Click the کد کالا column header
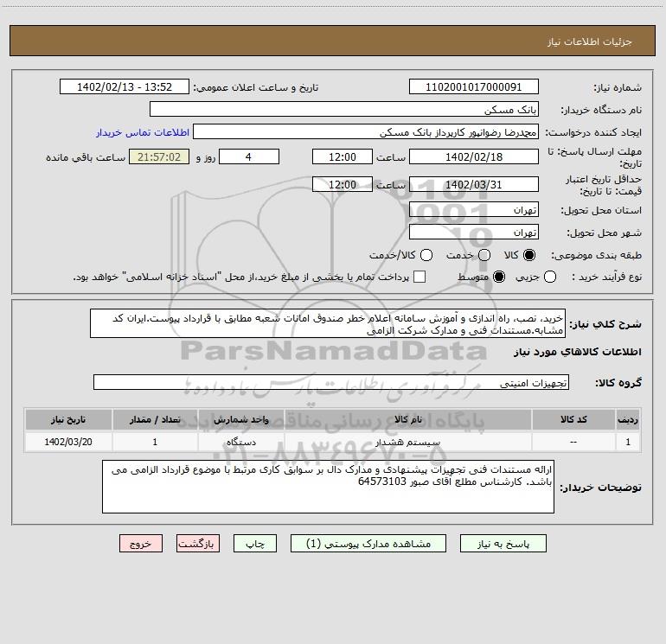This screenshot has height=644, width=666. 573,420
